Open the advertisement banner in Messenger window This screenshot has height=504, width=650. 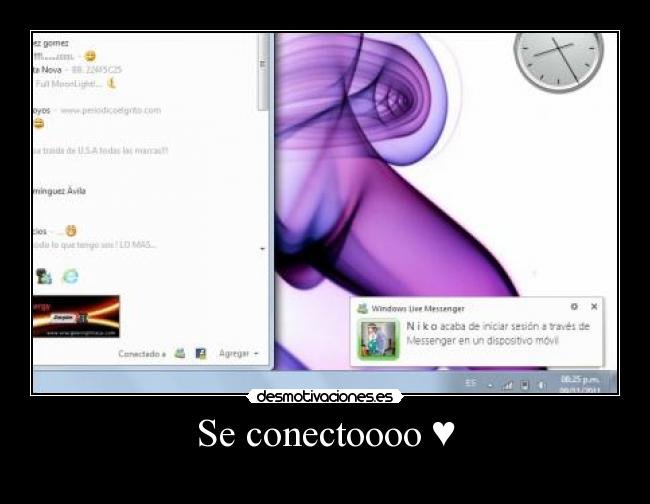coord(76,316)
